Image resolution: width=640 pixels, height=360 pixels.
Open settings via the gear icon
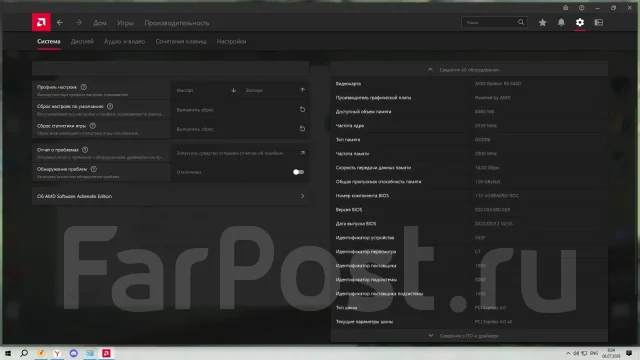[580, 22]
